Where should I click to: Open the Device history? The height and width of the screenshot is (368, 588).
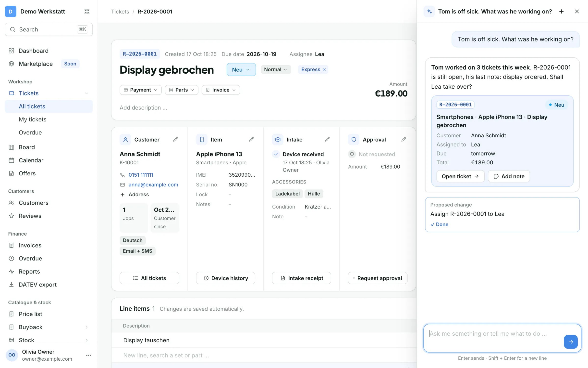pyautogui.click(x=226, y=278)
